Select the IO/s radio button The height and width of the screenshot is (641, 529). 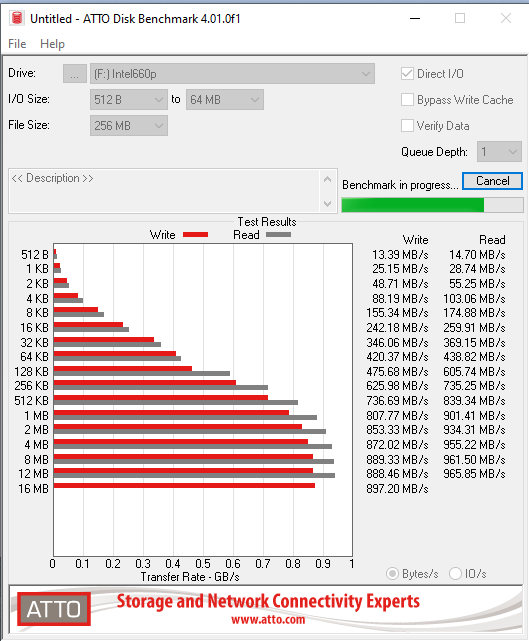(455, 574)
